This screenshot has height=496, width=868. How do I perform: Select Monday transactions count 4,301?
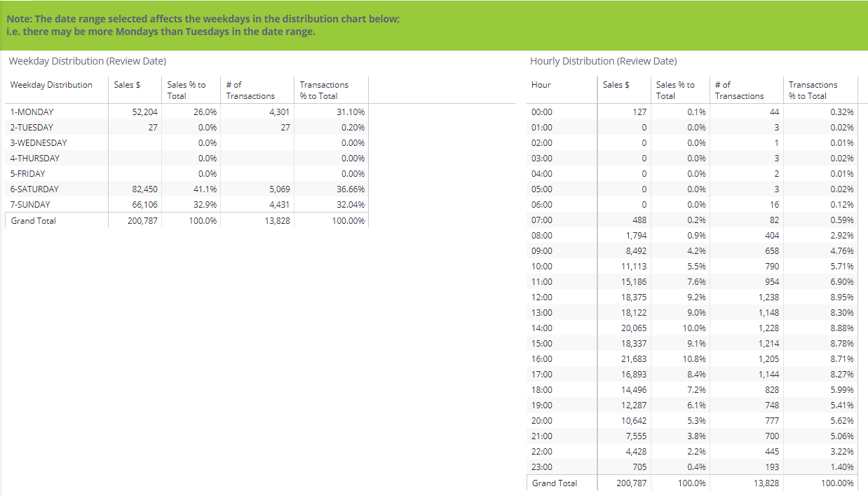click(278, 112)
